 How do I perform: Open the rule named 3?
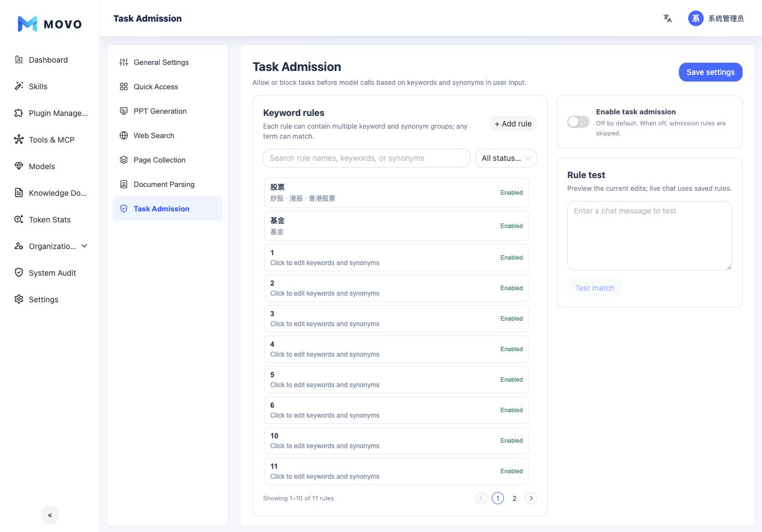[x=396, y=318]
